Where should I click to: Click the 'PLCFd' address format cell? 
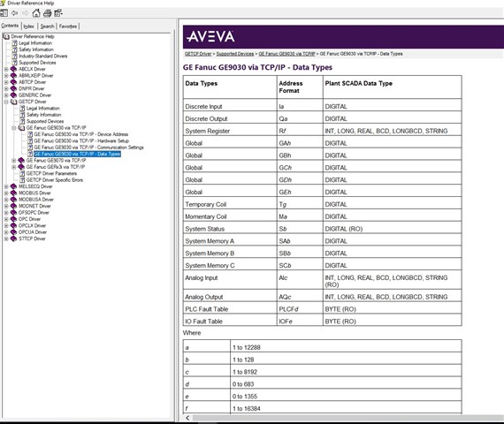point(300,308)
